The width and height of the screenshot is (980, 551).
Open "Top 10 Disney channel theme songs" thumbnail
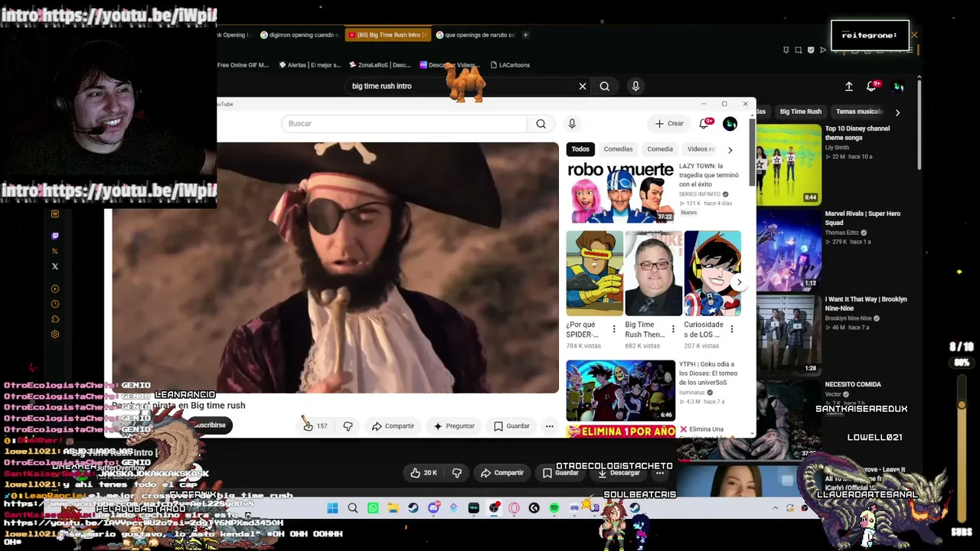tap(789, 165)
